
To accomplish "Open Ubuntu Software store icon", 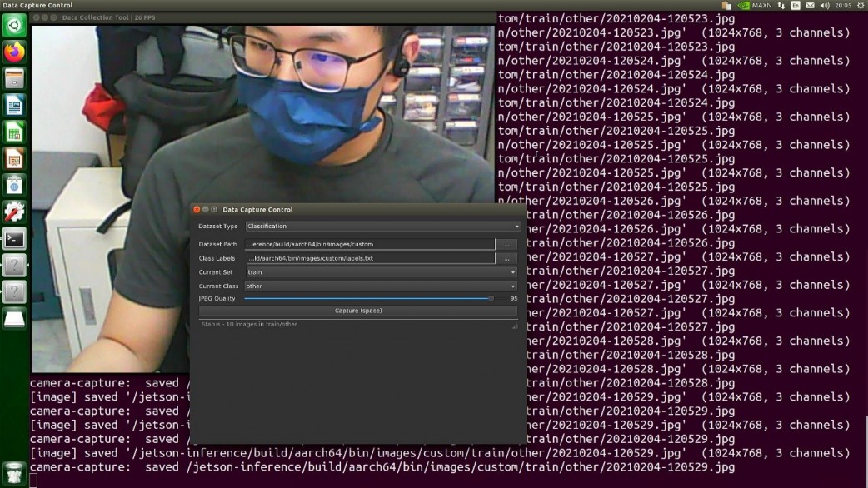I will pos(14,186).
